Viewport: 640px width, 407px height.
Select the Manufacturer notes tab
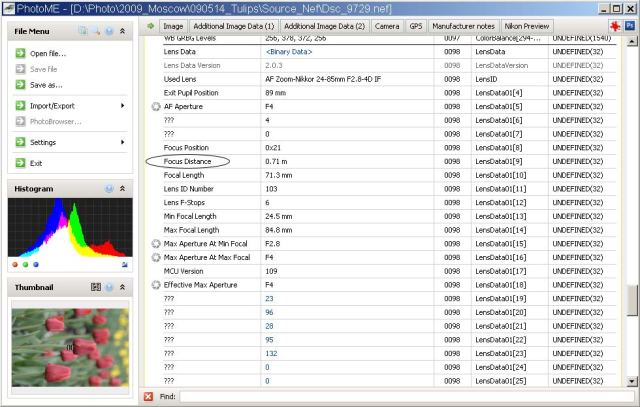click(463, 26)
